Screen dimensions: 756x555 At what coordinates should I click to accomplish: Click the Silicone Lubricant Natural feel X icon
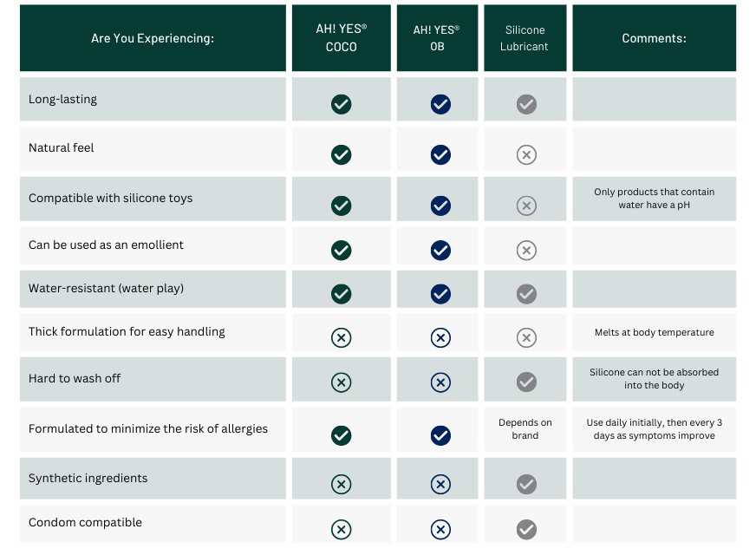526,154
